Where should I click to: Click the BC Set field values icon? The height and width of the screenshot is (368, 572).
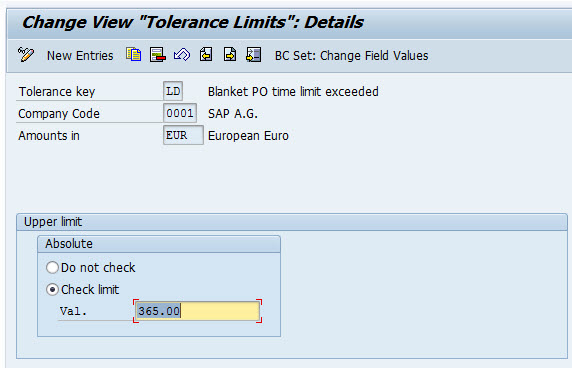(x=254, y=55)
